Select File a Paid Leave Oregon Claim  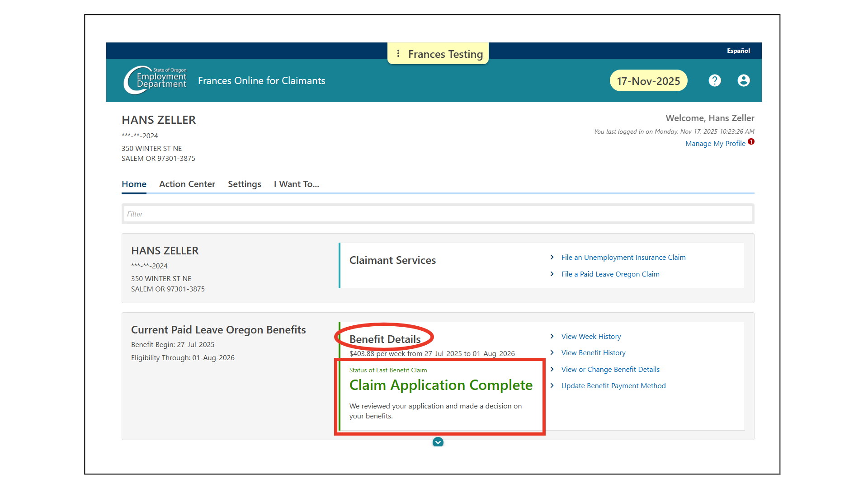coord(610,274)
